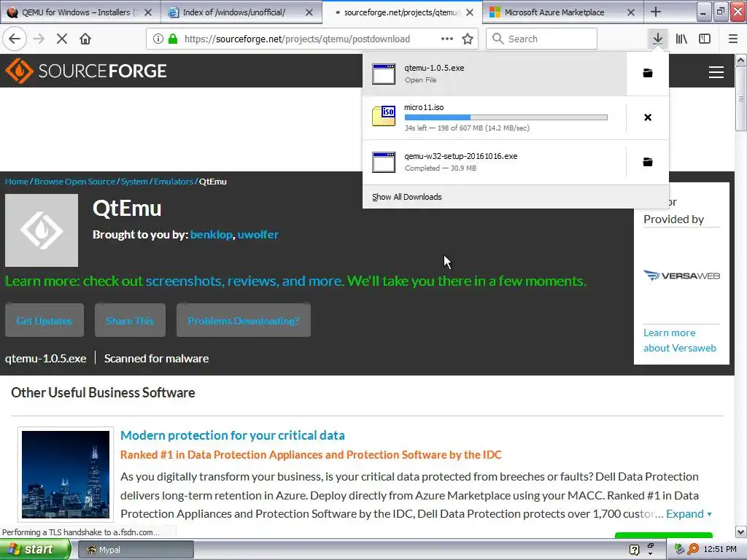Image resolution: width=747 pixels, height=560 pixels.
Task: Open the SourceForge site hamburger menu
Action: (x=716, y=72)
